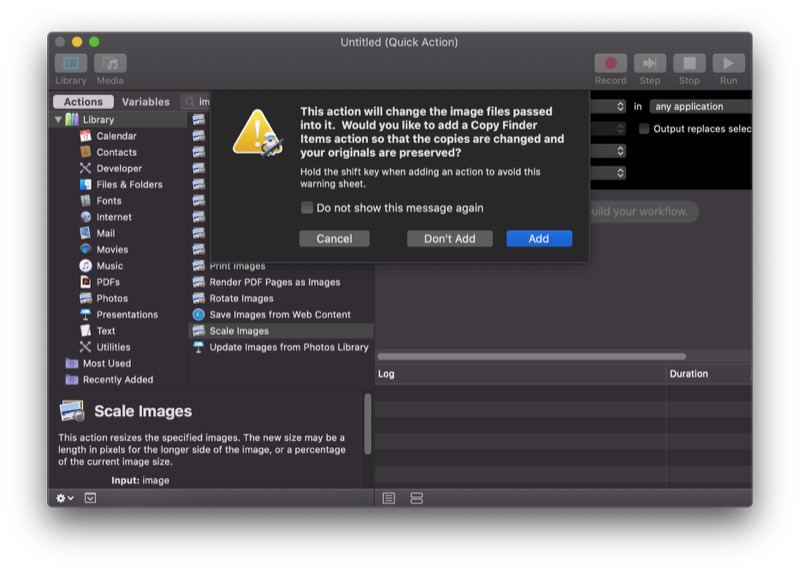Select Update Images from Photos Library action
Viewport: 800px width, 570px height.
click(281, 347)
